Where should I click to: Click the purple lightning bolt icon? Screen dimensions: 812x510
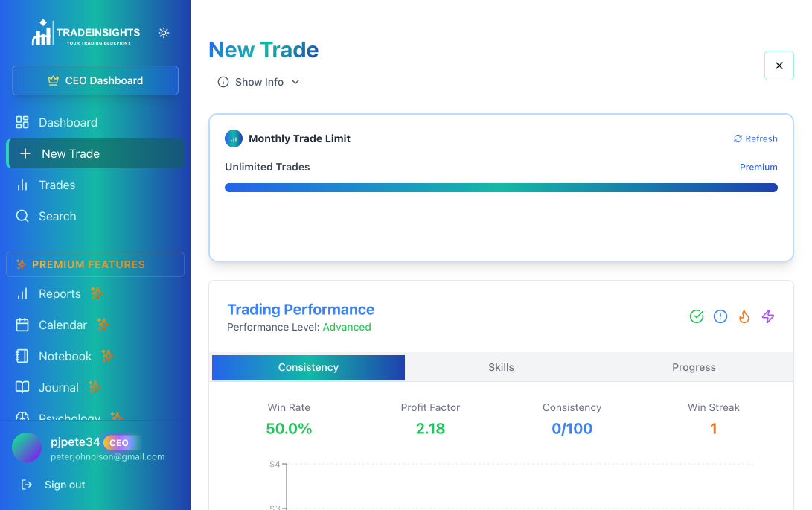[x=768, y=316]
